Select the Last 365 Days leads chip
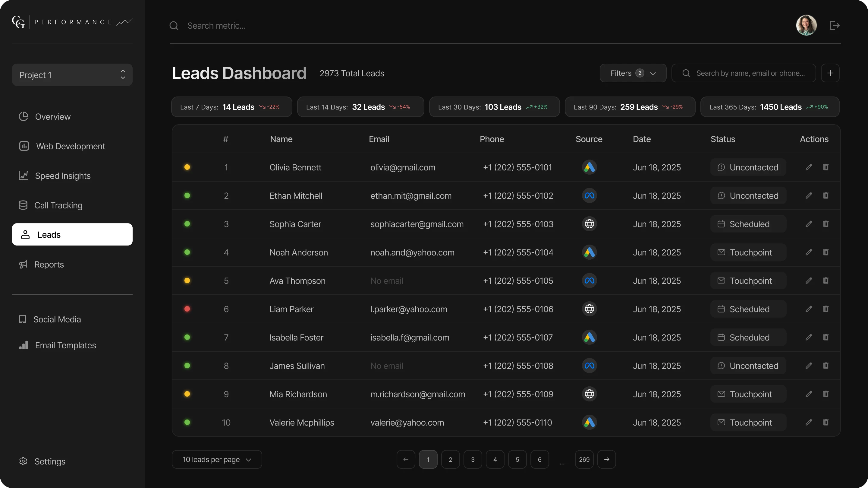This screenshot has height=488, width=868. tap(770, 107)
